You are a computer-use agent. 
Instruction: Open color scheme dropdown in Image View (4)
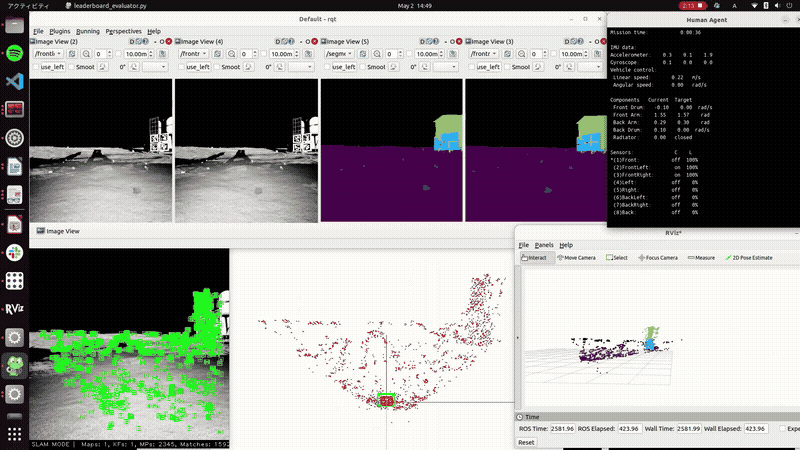point(301,67)
